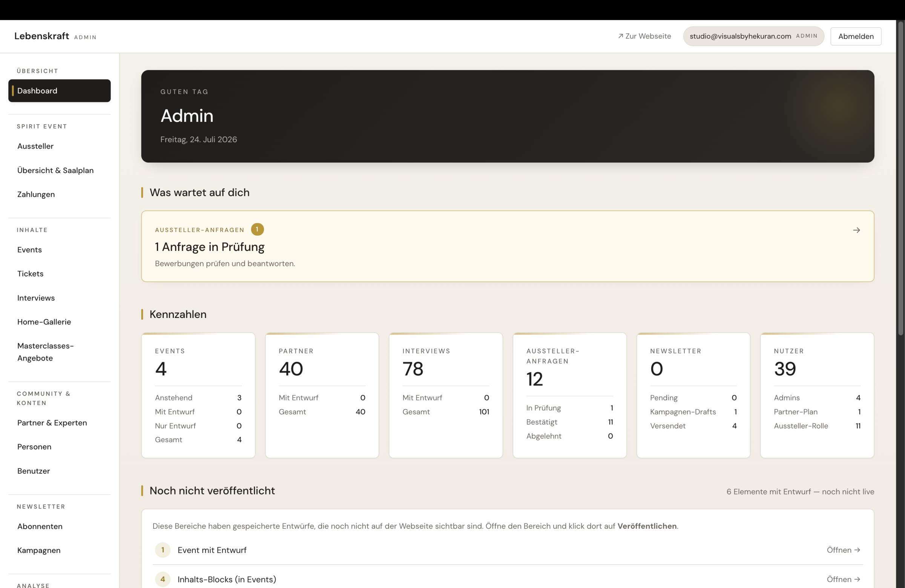Click the Anstehend row in Events card
905x588 pixels.
pos(198,398)
